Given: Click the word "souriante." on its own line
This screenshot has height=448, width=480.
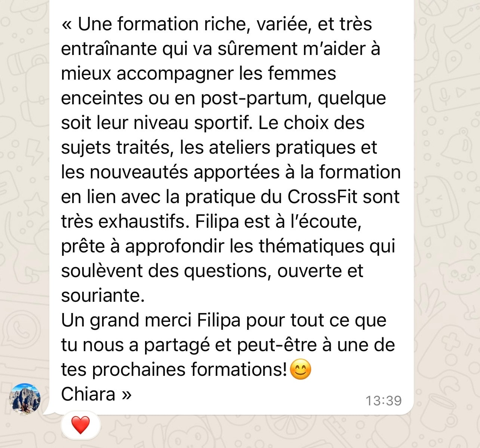Looking at the screenshot, I should pos(103,295).
